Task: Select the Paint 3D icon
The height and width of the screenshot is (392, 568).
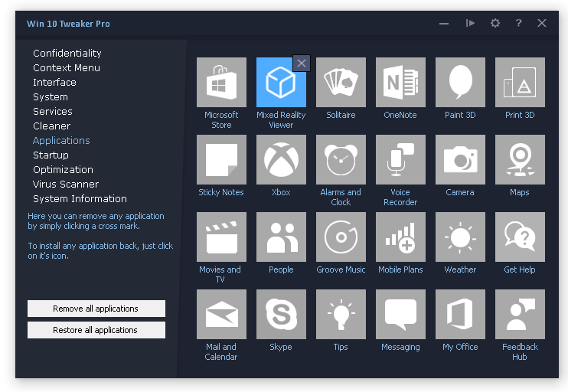Action: click(460, 83)
